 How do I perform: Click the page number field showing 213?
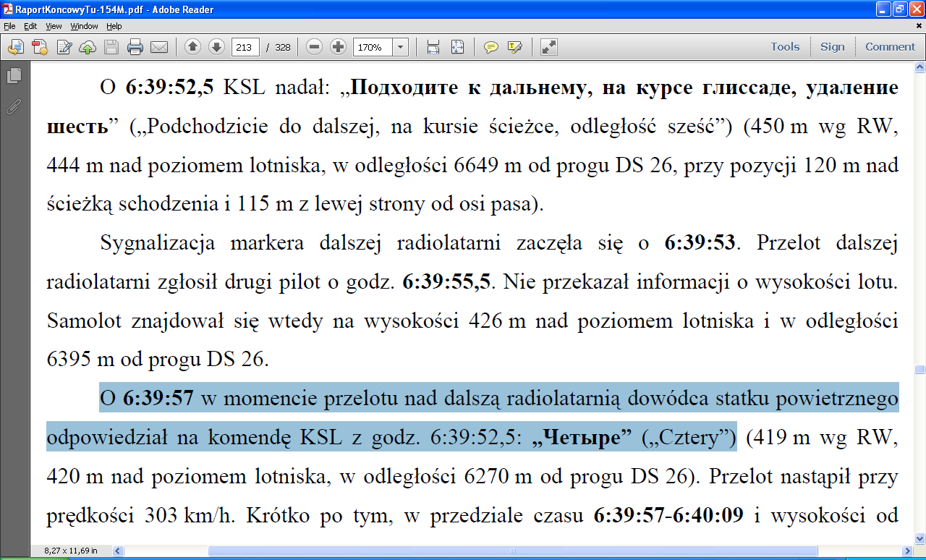245,47
